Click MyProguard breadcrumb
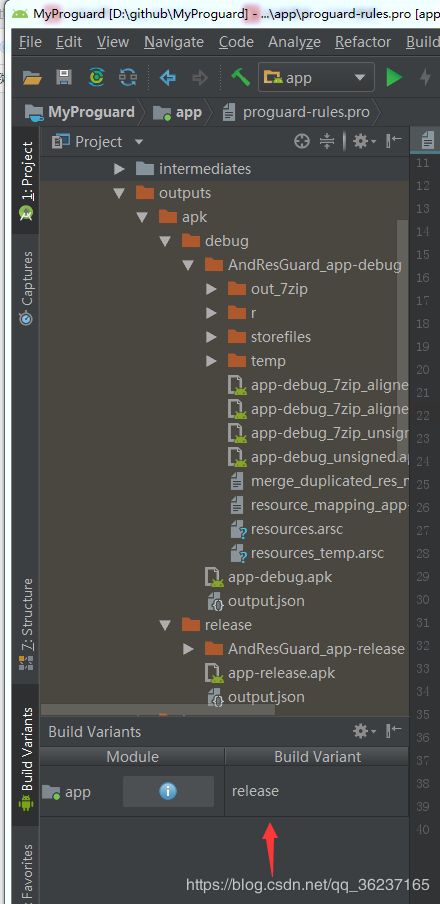Screen dimensions: 440x904 [80, 112]
